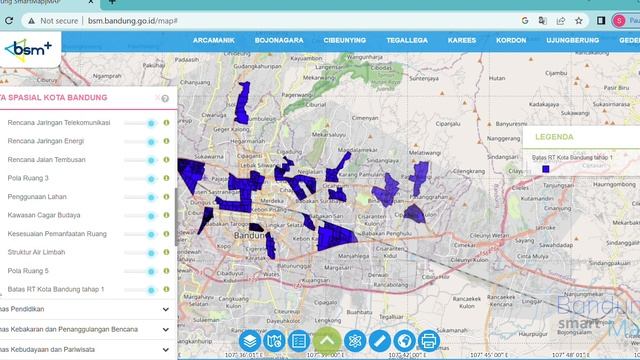Show info for Penggunaan Lahan layer
The image size is (640, 360).
tap(167, 197)
